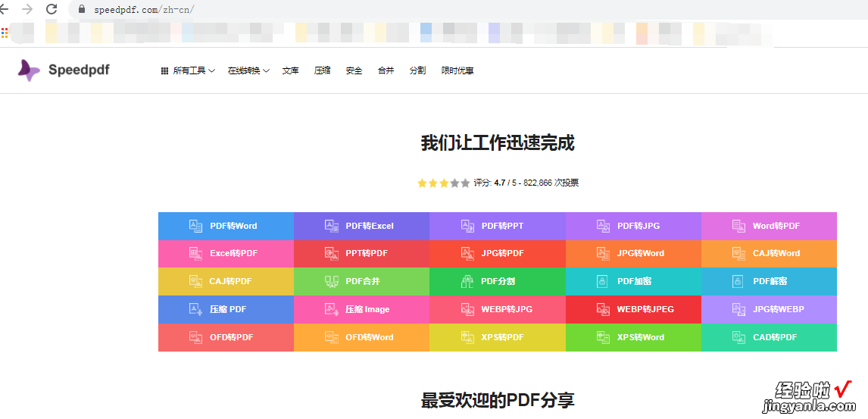
Task: Click the CAJ转PDF tile icon
Action: click(x=196, y=281)
